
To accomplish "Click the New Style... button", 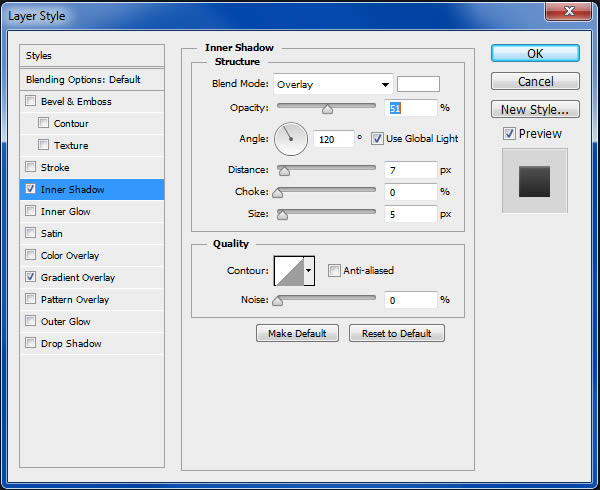I will (x=535, y=109).
